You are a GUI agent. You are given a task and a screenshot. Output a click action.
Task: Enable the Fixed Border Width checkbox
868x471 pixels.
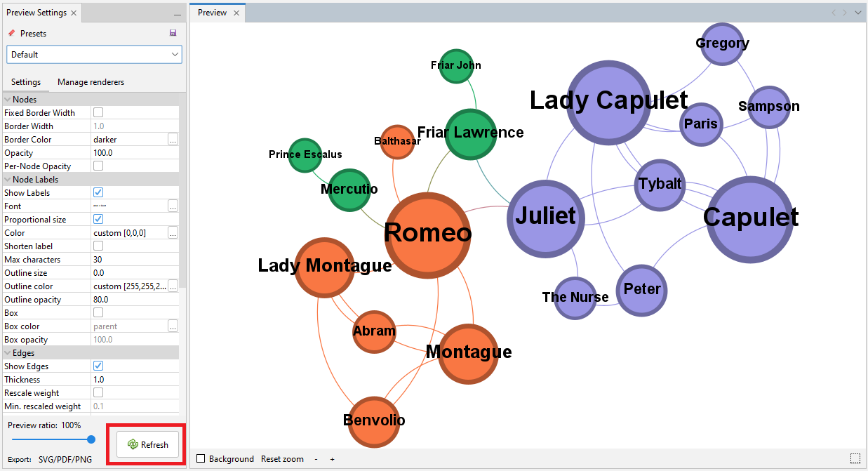click(x=98, y=113)
